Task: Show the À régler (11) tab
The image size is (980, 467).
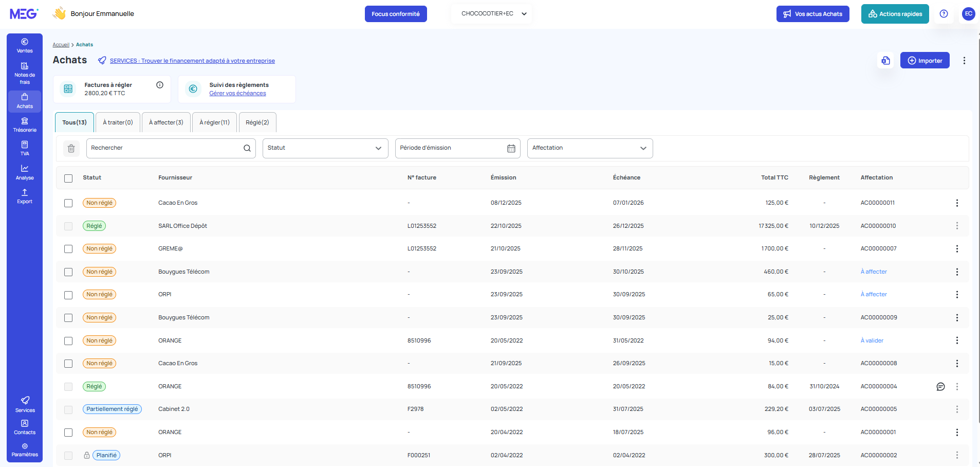Action: pos(214,122)
